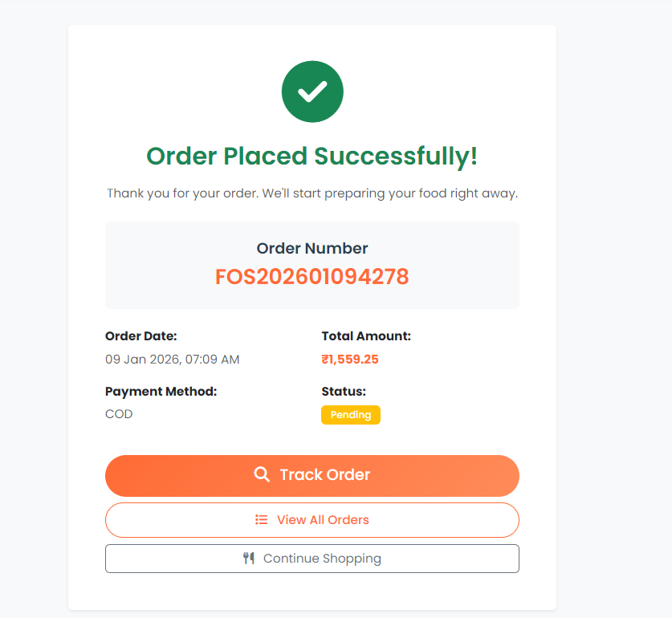This screenshot has height=618, width=672.
Task: Click the list icon beside View All Orders
Action: pyautogui.click(x=260, y=519)
